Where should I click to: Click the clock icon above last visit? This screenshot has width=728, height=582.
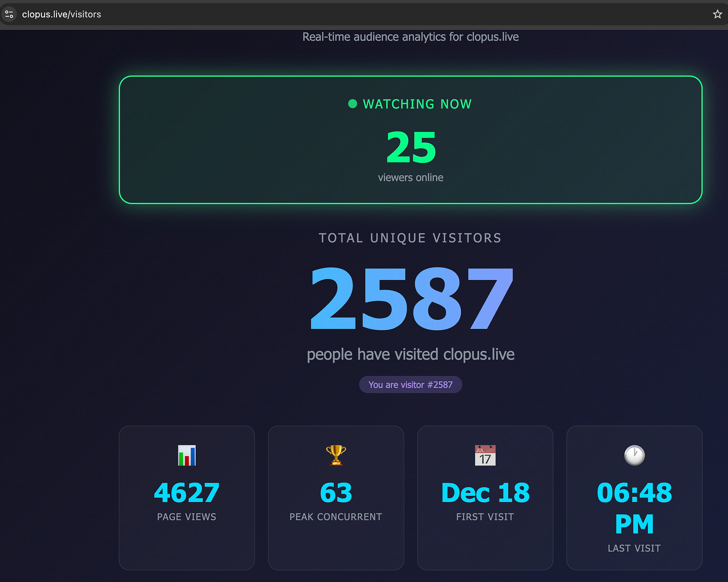pos(634,455)
